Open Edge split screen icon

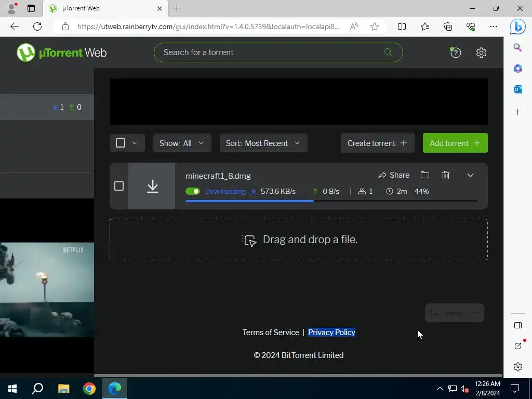402,26
